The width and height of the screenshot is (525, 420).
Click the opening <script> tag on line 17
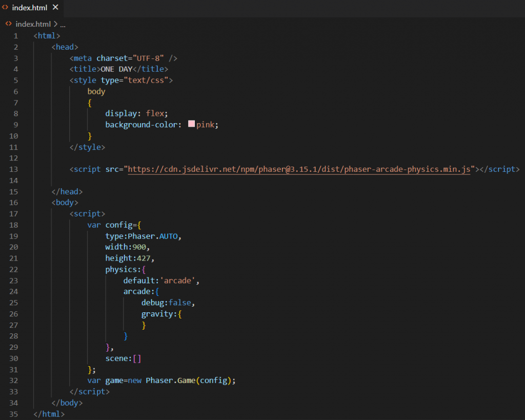tap(87, 214)
